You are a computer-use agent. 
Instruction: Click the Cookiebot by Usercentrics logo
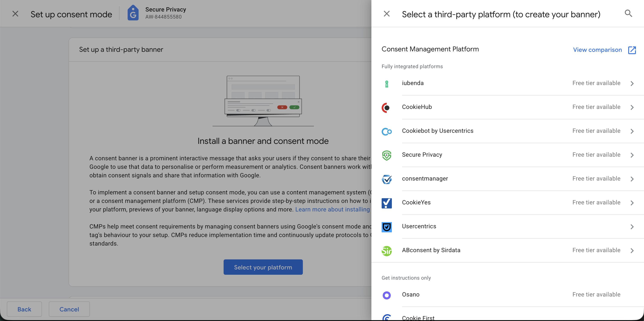pyautogui.click(x=387, y=131)
